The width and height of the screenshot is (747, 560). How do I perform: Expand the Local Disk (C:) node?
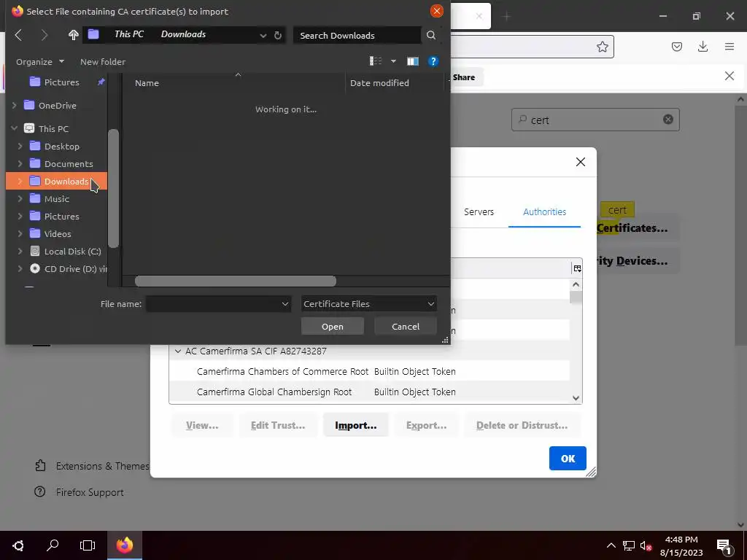point(20,251)
